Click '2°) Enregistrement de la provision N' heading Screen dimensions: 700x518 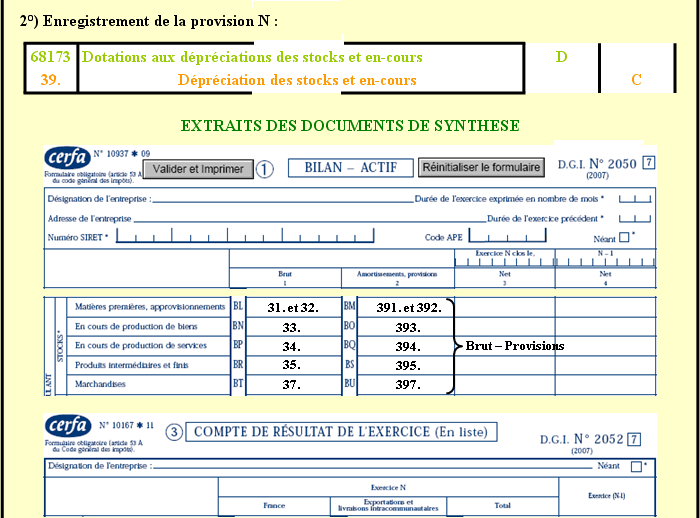149,21
